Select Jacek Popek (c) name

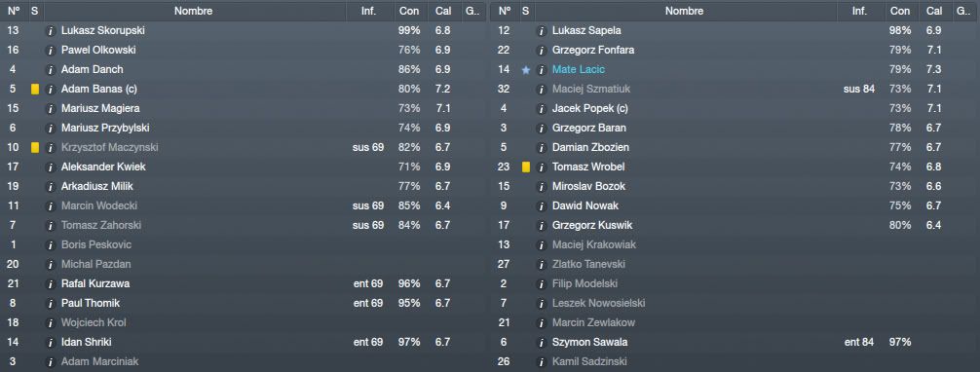[589, 109]
